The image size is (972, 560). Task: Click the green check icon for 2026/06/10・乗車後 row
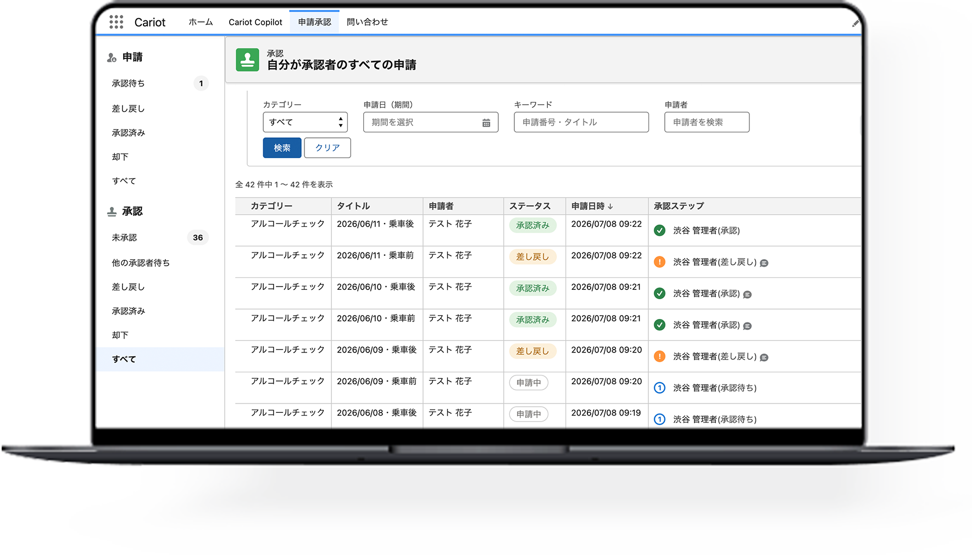coord(659,293)
